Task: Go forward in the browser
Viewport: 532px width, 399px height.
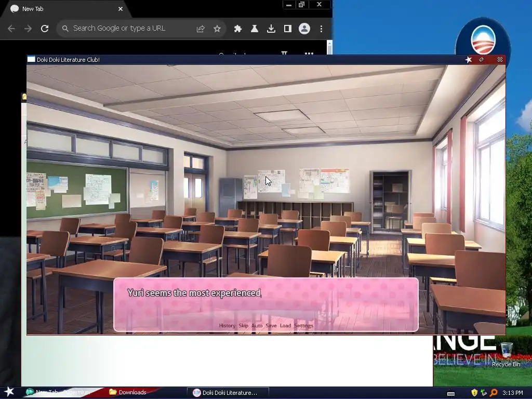Action: [28, 29]
